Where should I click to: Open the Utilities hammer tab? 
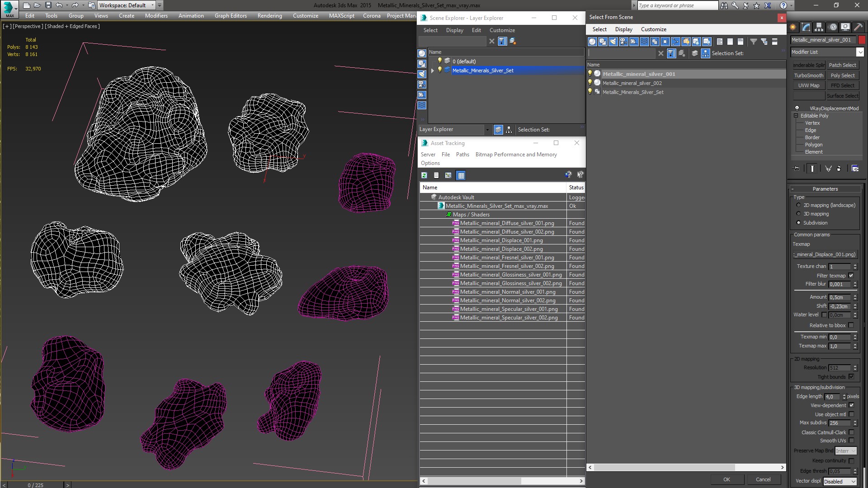pyautogui.click(x=858, y=27)
